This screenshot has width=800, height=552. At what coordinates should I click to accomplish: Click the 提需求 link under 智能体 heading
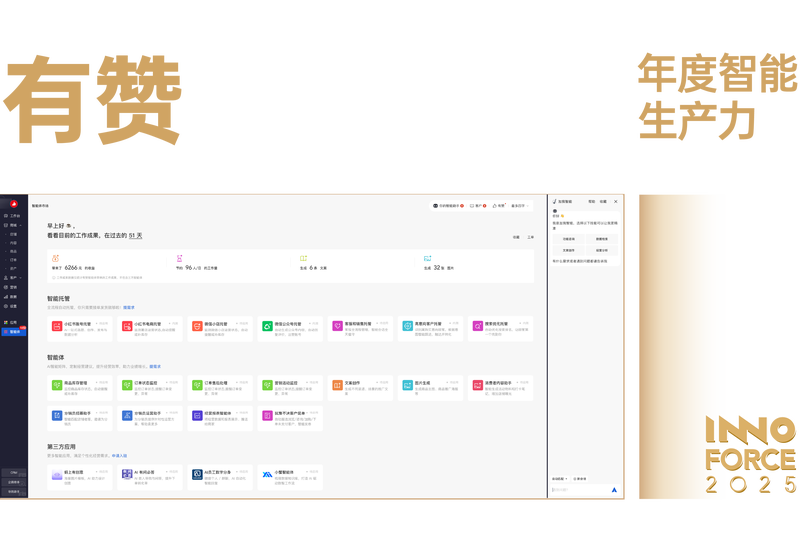click(x=155, y=367)
